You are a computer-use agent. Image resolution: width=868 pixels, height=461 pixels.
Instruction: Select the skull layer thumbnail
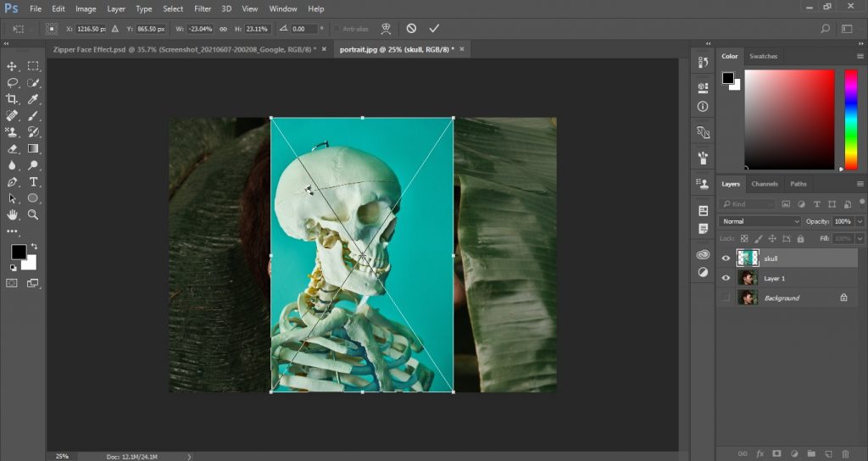[748, 258]
